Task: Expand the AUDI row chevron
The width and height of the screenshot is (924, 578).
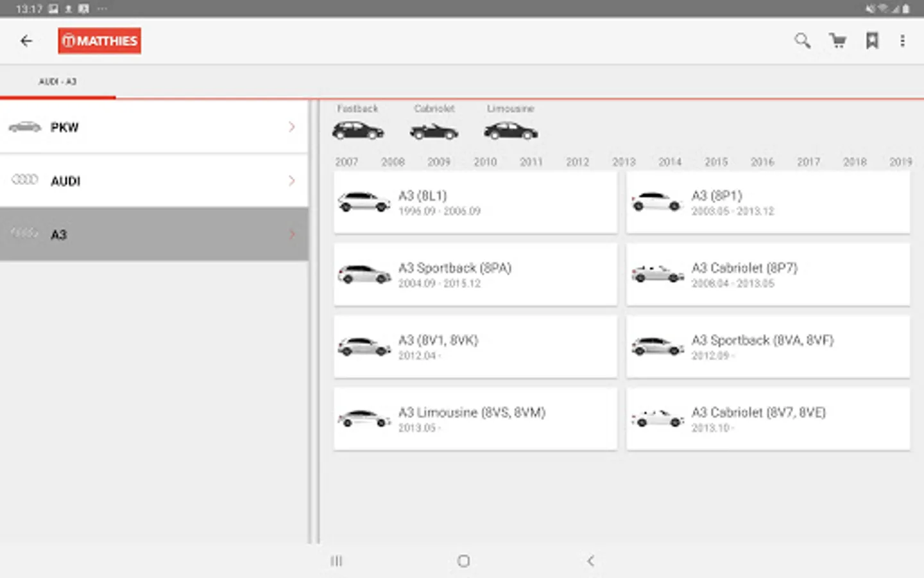Action: click(292, 180)
